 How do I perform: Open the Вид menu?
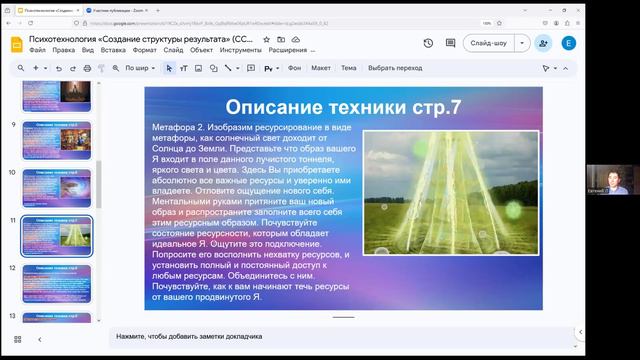point(88,50)
